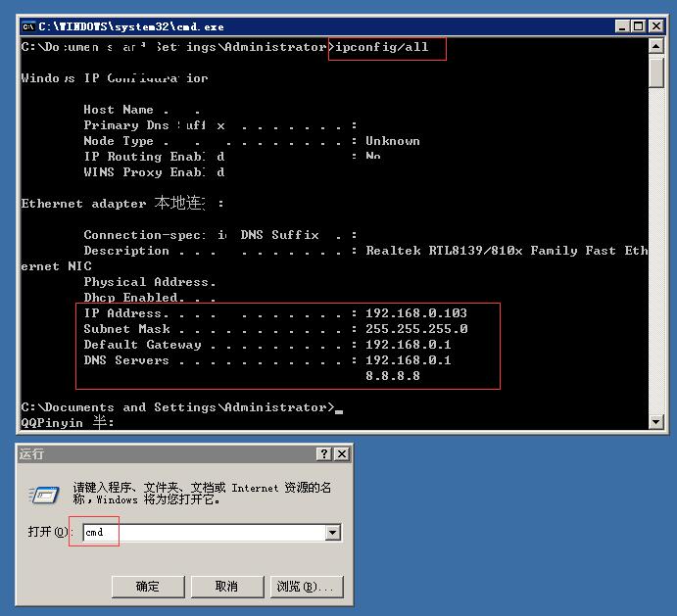The image size is (677, 616).
Task: Click the Run program icon in the dialog
Action: [x=44, y=495]
